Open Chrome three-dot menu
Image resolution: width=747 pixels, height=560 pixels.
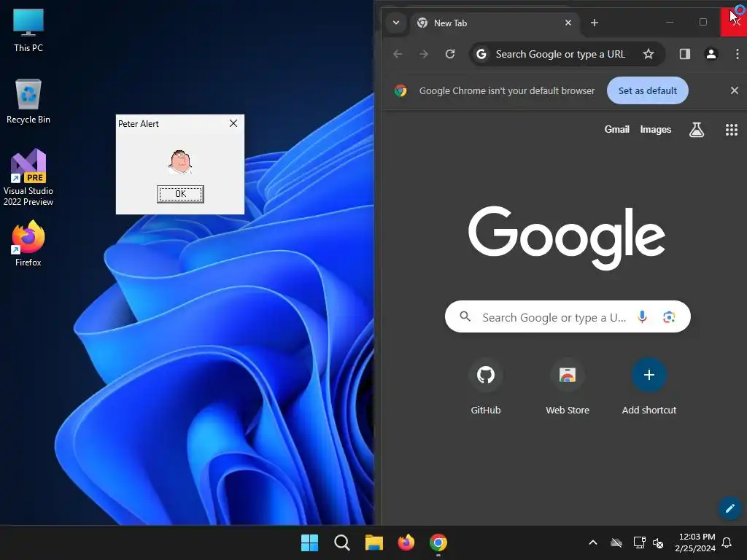(737, 54)
